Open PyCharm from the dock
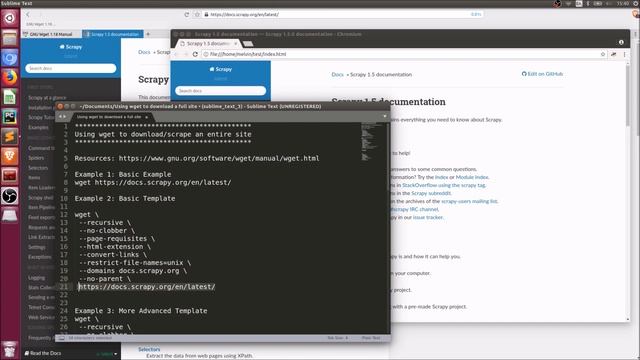Image resolution: width=640 pixels, height=360 pixels. tap(9, 117)
